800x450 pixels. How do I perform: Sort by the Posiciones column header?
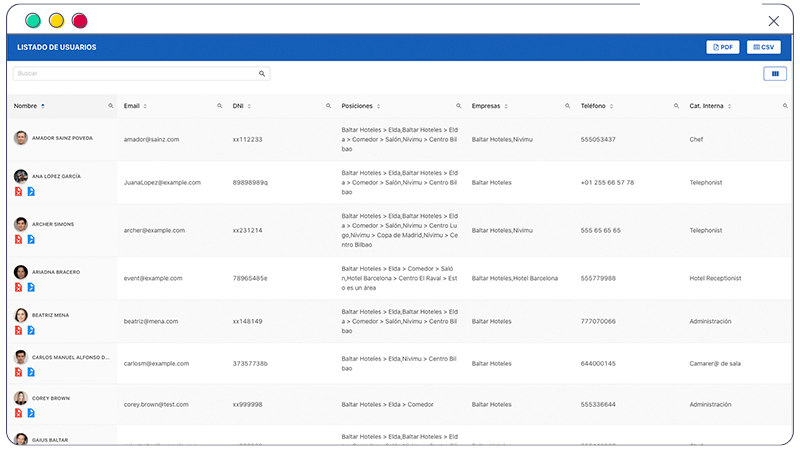click(361, 106)
